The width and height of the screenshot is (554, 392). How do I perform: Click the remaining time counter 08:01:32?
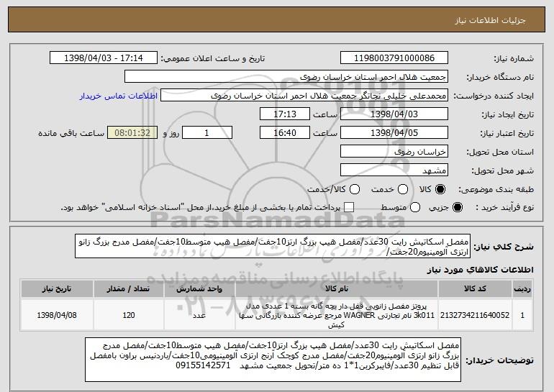click(132, 133)
